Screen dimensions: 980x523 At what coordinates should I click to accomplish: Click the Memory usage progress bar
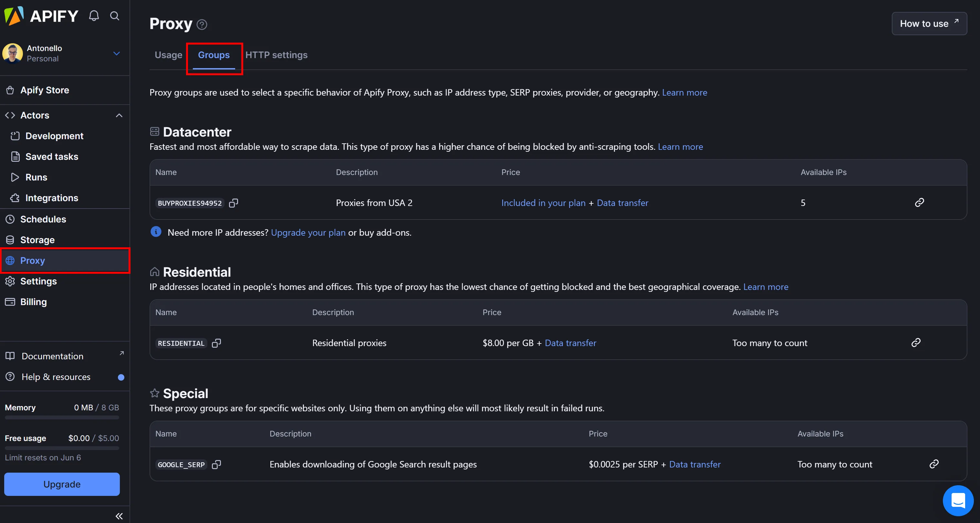pos(62,417)
